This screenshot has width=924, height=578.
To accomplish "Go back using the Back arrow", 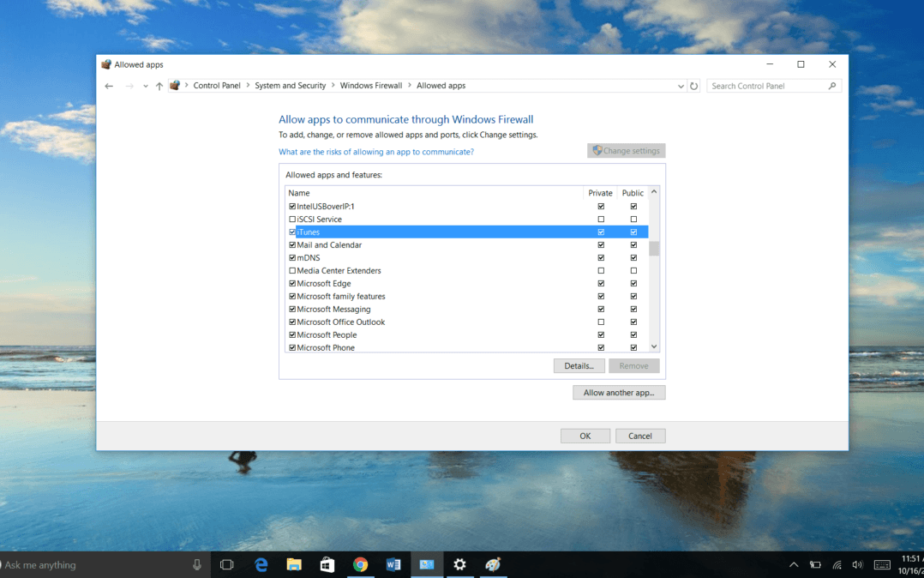I will point(109,86).
